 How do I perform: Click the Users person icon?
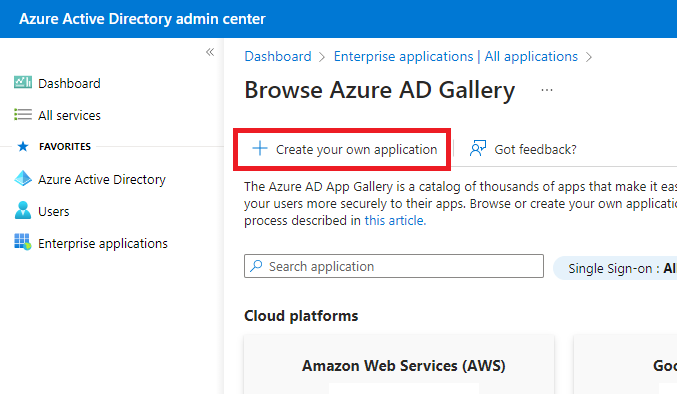pos(23,211)
